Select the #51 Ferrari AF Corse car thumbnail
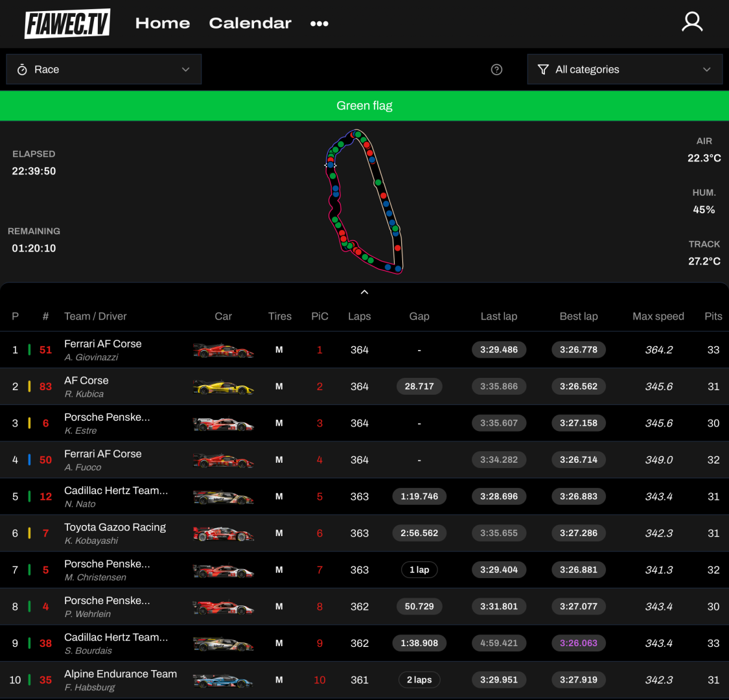729x700 pixels. tap(223, 350)
